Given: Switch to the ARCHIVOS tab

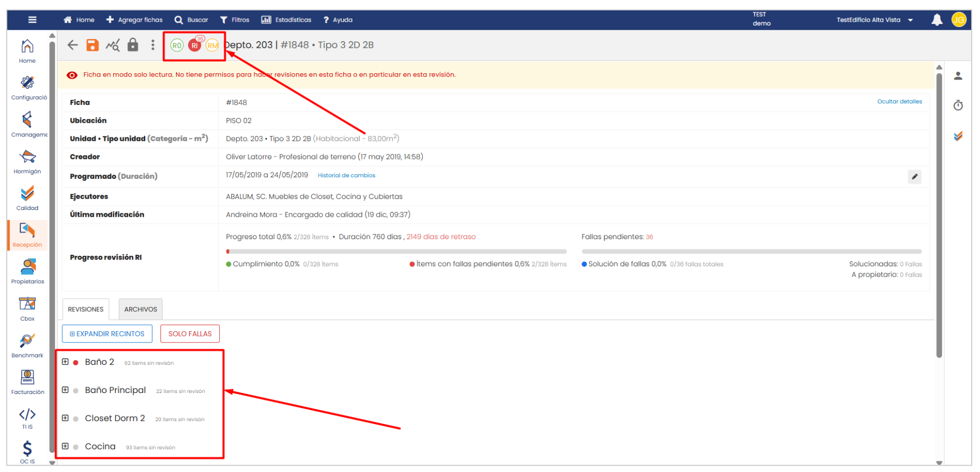Looking at the screenshot, I should point(140,309).
